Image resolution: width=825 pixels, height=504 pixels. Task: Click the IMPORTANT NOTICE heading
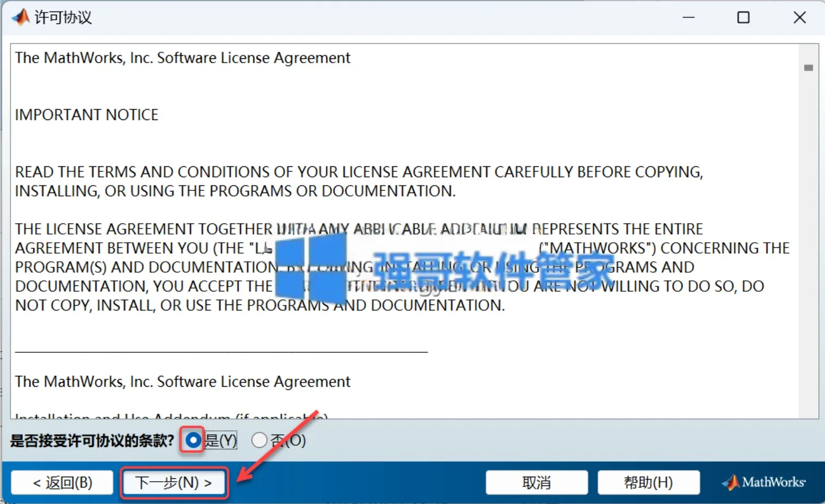click(87, 115)
